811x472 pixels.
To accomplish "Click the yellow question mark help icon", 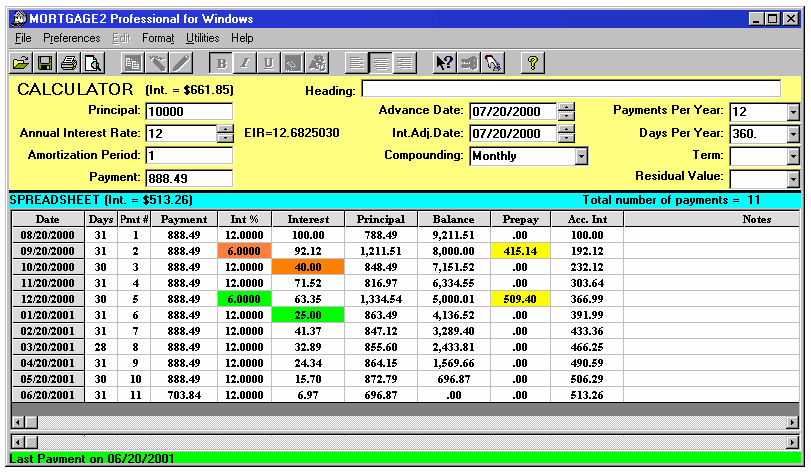I will point(533,63).
